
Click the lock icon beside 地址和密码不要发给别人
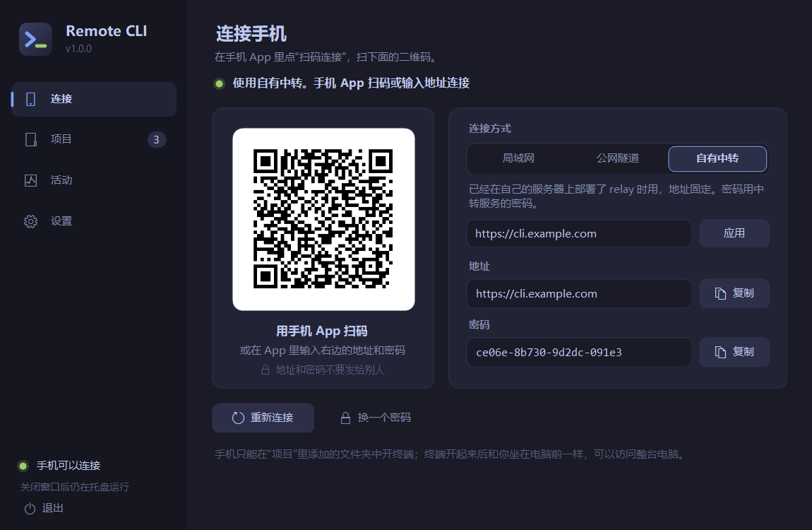click(x=265, y=370)
